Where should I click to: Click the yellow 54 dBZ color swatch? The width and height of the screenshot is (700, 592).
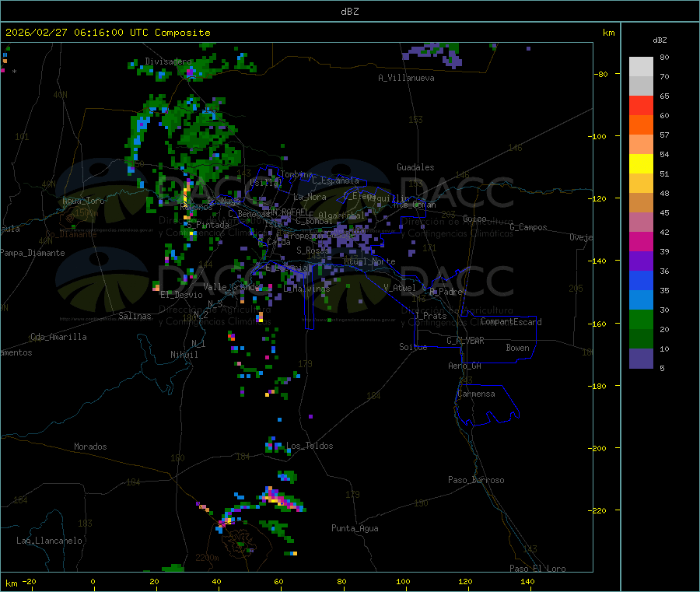pos(641,163)
